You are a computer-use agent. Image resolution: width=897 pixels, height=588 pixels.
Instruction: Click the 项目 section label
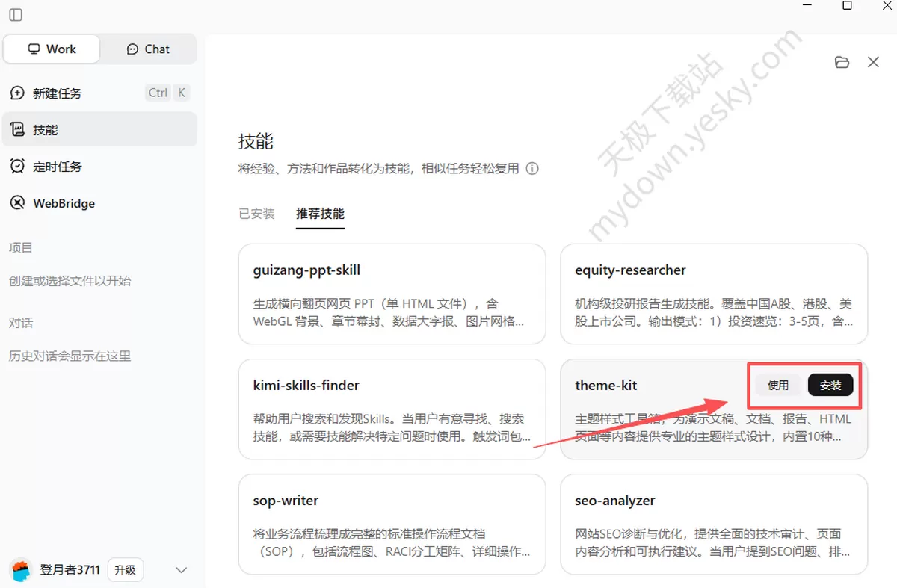(21, 247)
